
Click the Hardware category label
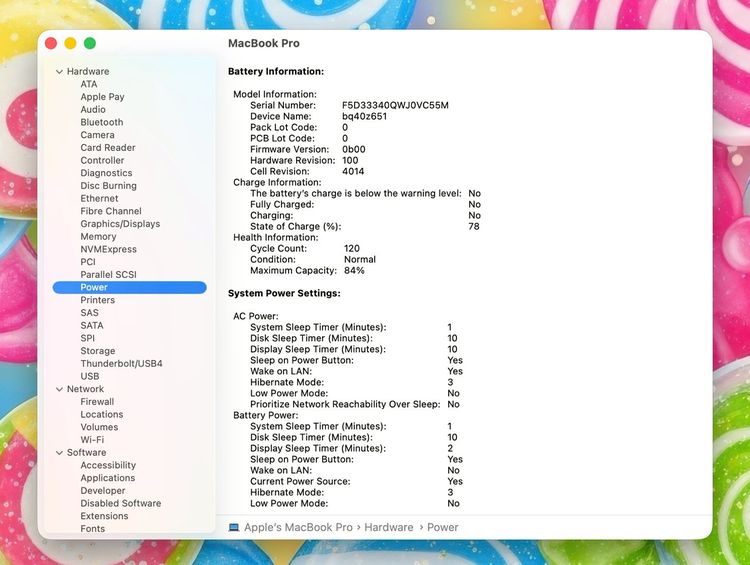88,71
